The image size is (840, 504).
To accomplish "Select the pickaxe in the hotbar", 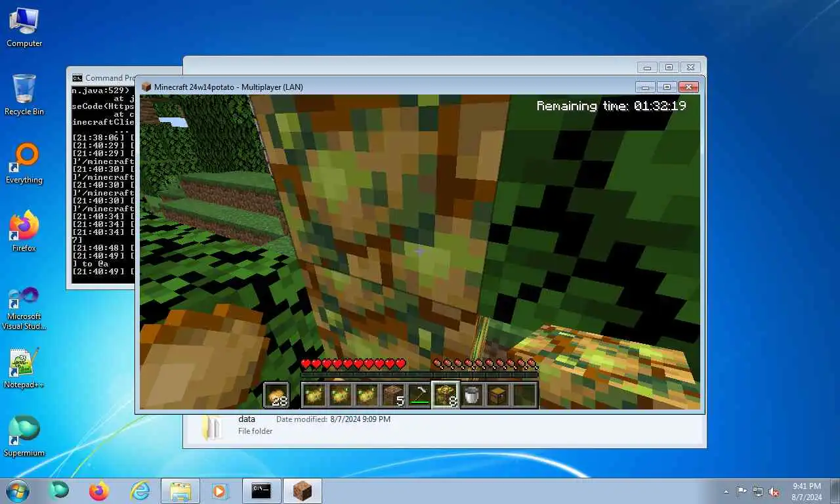I will click(419, 395).
